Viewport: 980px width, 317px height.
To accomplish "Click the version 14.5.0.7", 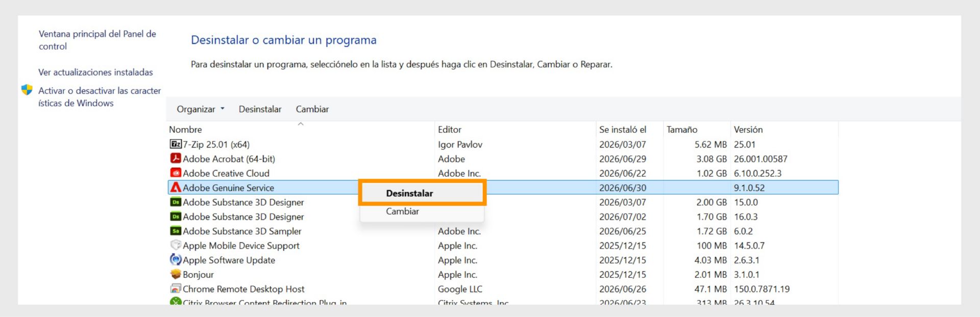I will [x=749, y=245].
